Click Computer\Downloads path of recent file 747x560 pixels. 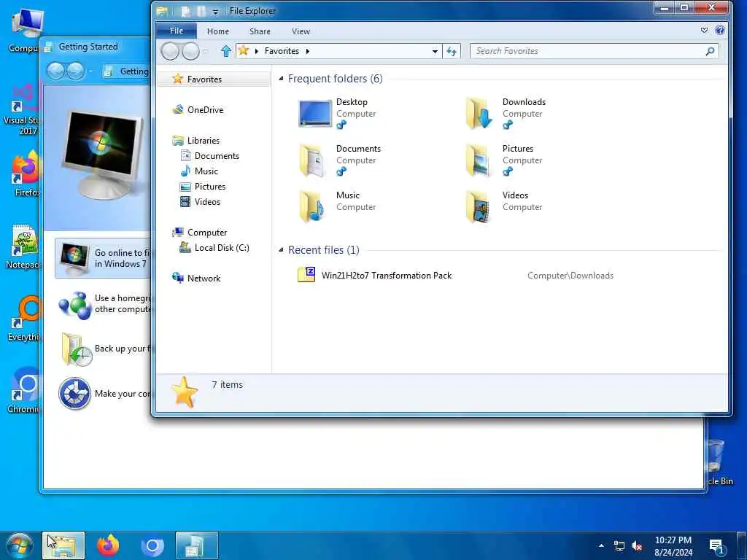(x=570, y=276)
